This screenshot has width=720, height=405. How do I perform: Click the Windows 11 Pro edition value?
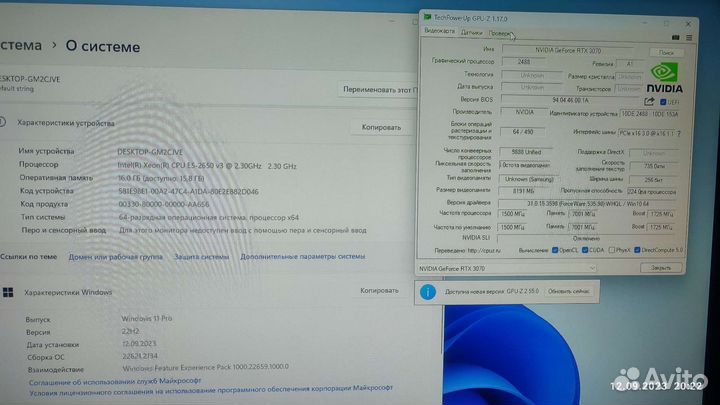tap(146, 318)
